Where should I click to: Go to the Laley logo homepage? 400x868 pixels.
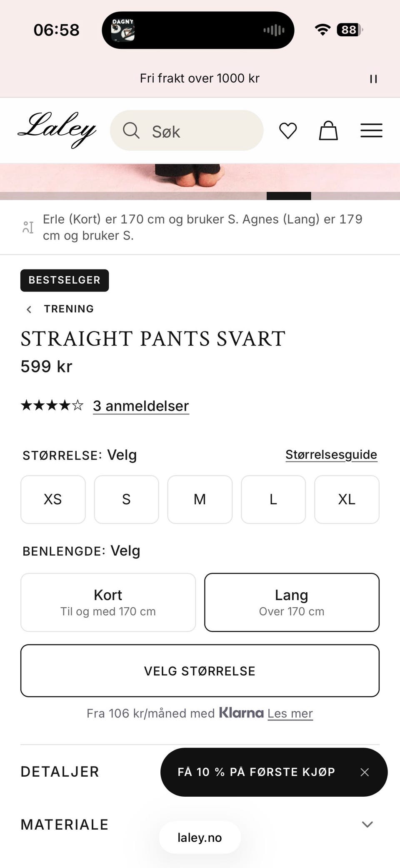pos(57,129)
